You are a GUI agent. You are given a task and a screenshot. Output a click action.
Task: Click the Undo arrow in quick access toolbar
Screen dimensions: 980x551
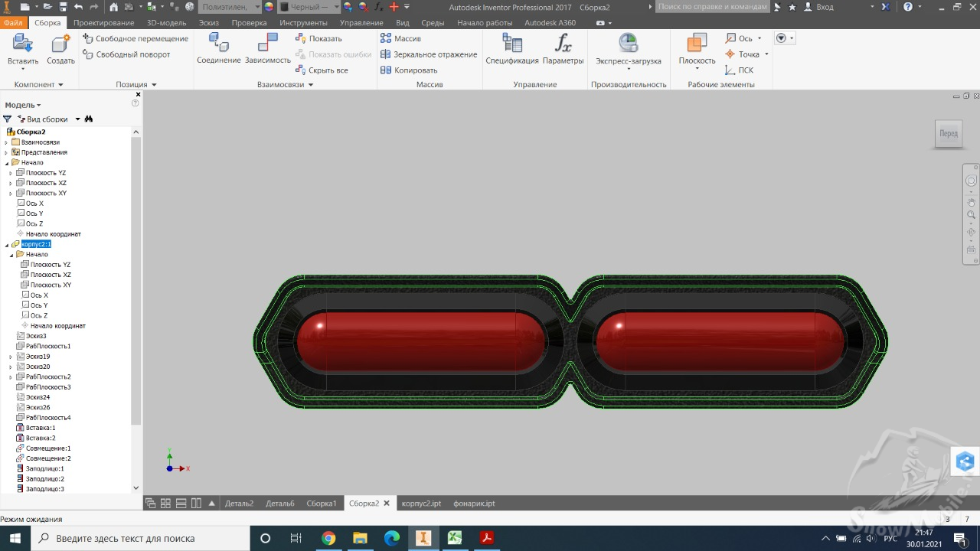point(78,6)
